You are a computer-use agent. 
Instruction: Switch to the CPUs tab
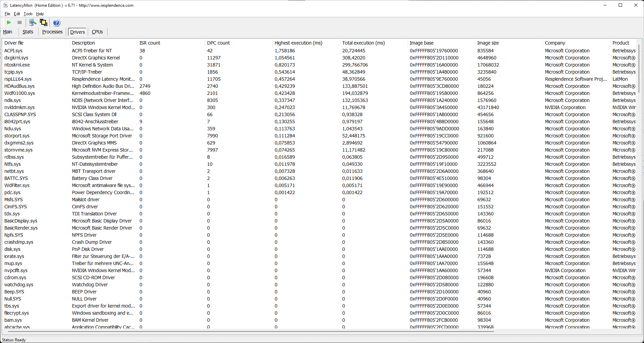pos(97,32)
